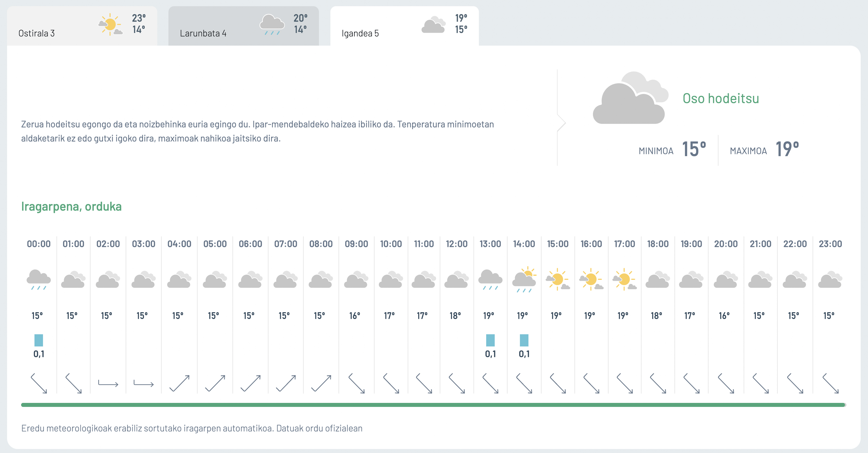Click the 23° max temperature on Ostirala tab
The height and width of the screenshot is (453, 868).
[x=139, y=18]
